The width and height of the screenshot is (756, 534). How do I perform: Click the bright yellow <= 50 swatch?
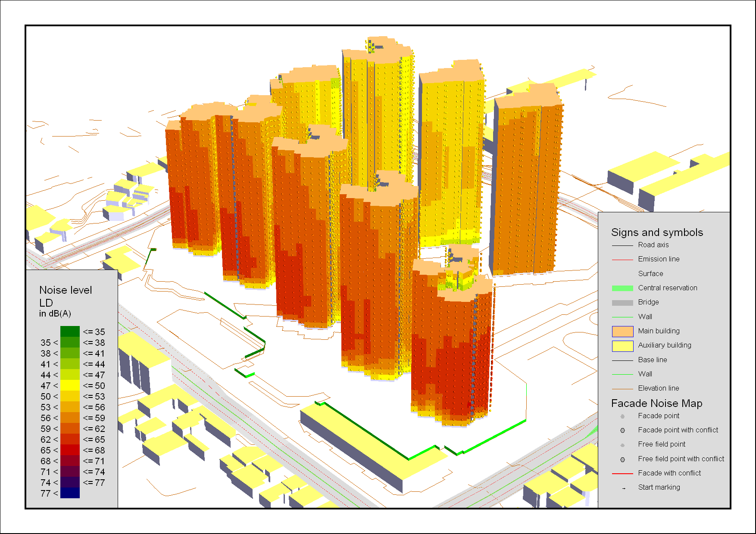[70, 385]
